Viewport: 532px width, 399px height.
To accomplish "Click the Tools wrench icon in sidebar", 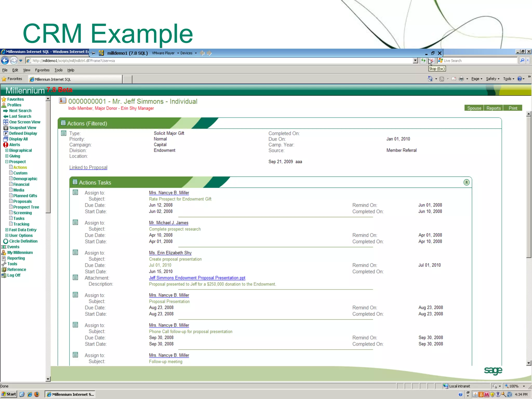I will [4, 264].
